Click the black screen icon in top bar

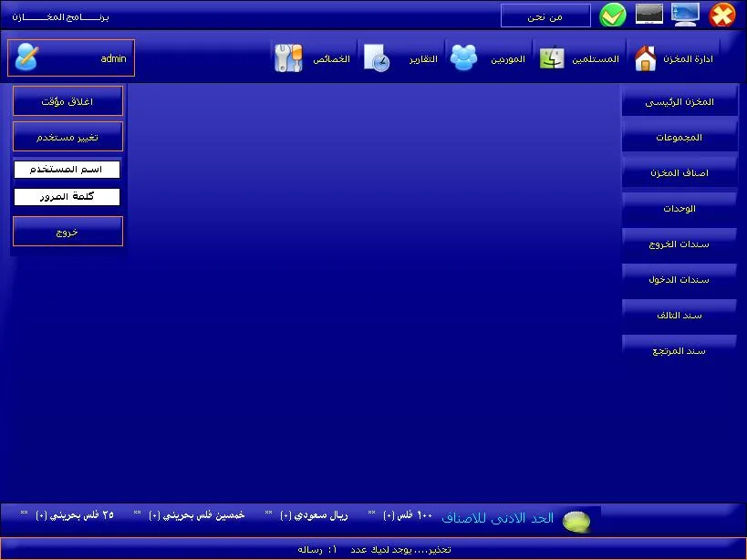point(648,15)
